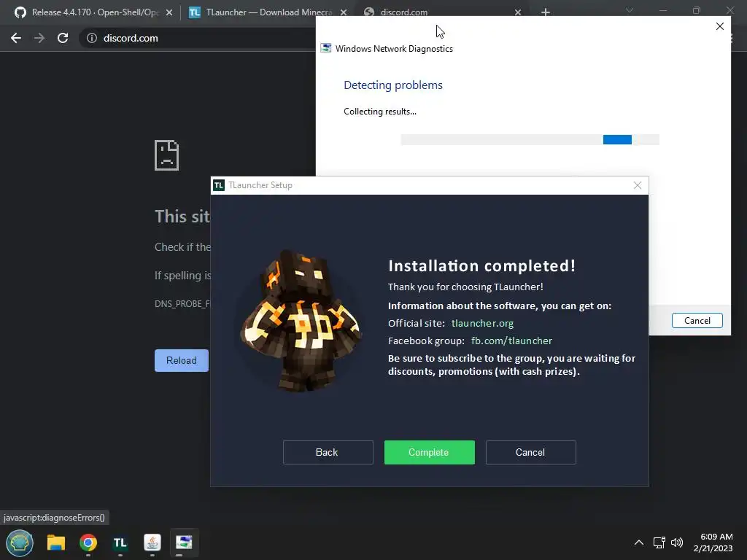The image size is (747, 560).
Task: Open the Open-Shell Start menu
Action: (x=20, y=542)
